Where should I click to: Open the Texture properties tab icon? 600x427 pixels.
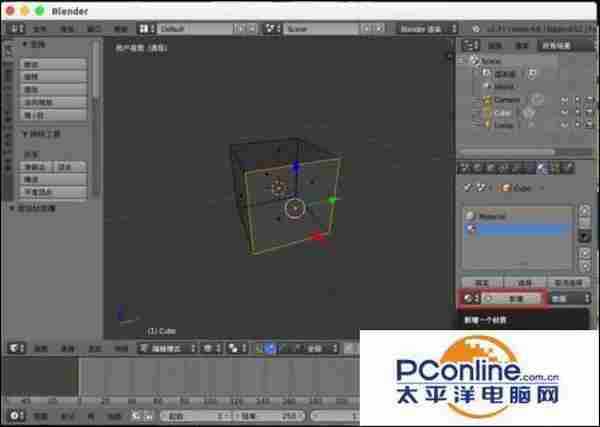click(x=555, y=168)
